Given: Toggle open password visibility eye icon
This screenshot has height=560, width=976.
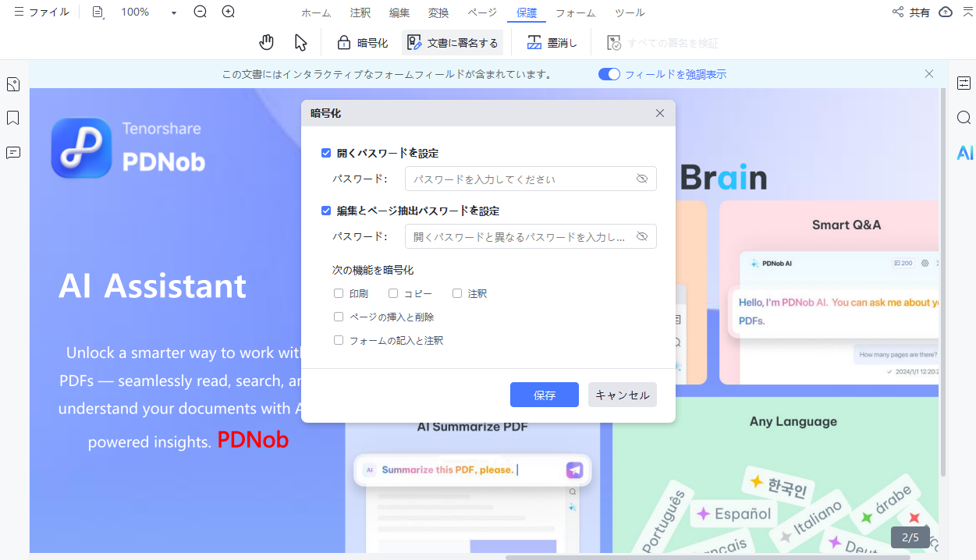Looking at the screenshot, I should (642, 179).
